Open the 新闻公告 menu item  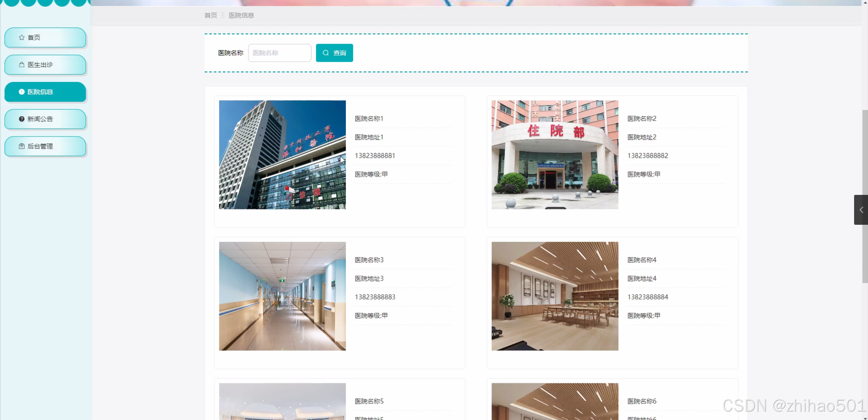coord(45,119)
